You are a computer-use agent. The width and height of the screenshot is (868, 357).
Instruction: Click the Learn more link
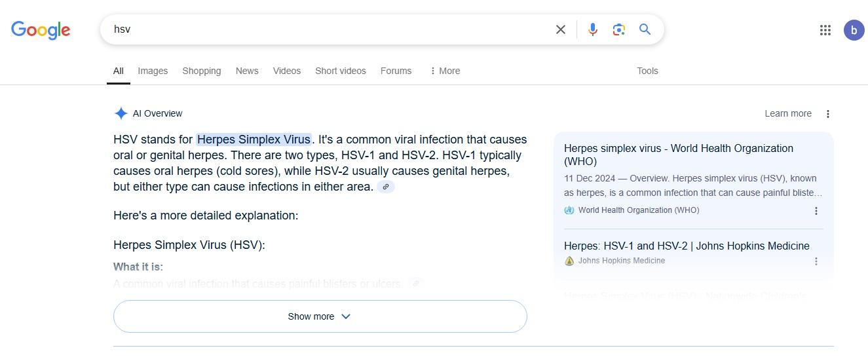787,113
